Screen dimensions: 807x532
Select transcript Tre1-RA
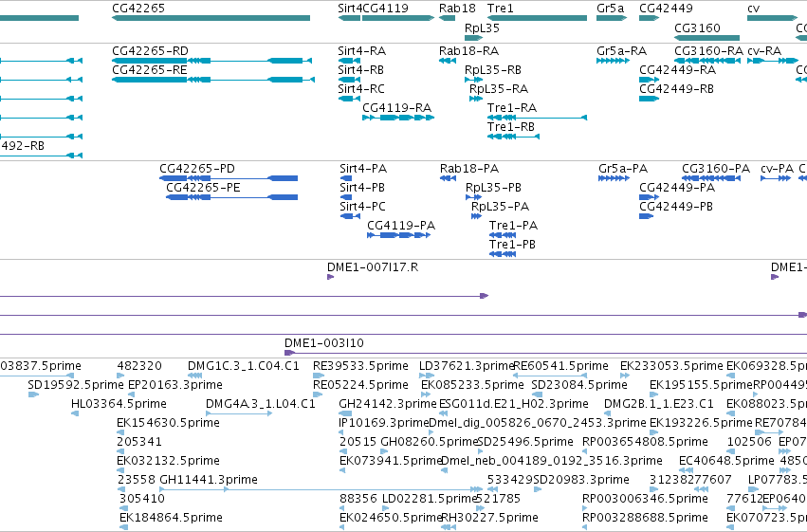[512, 108]
